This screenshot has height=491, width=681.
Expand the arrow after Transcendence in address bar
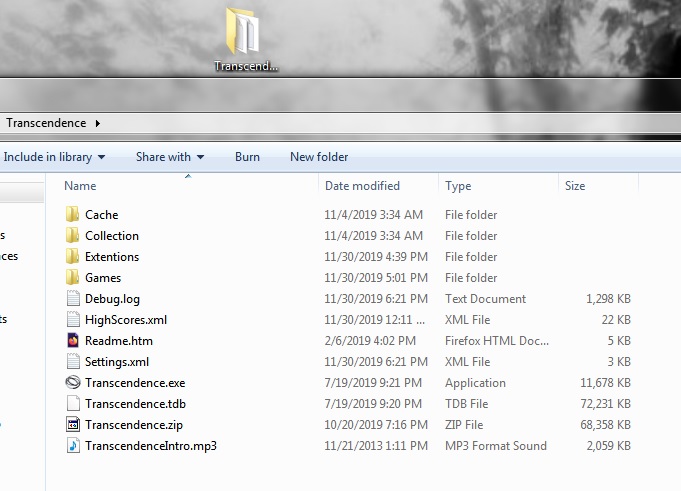coord(98,123)
